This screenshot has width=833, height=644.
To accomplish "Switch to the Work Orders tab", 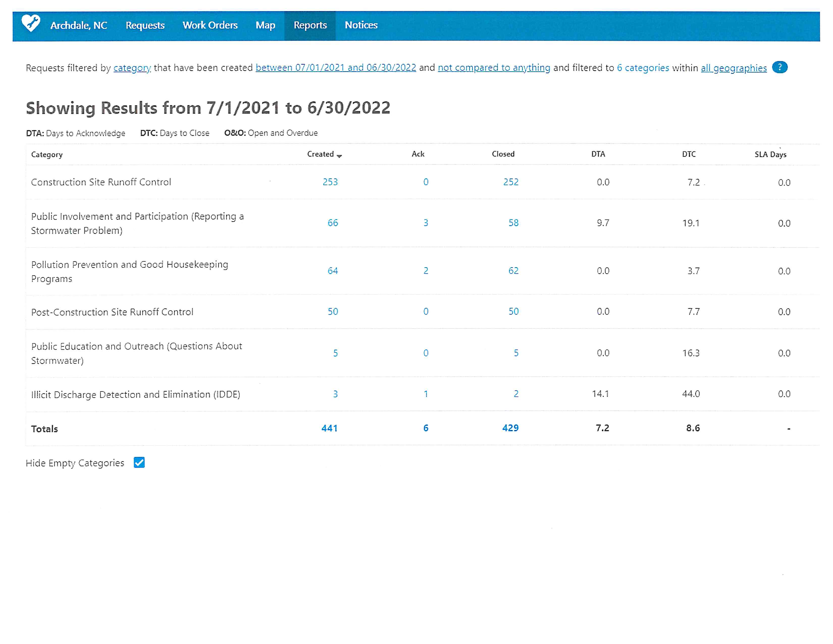I will click(x=210, y=25).
